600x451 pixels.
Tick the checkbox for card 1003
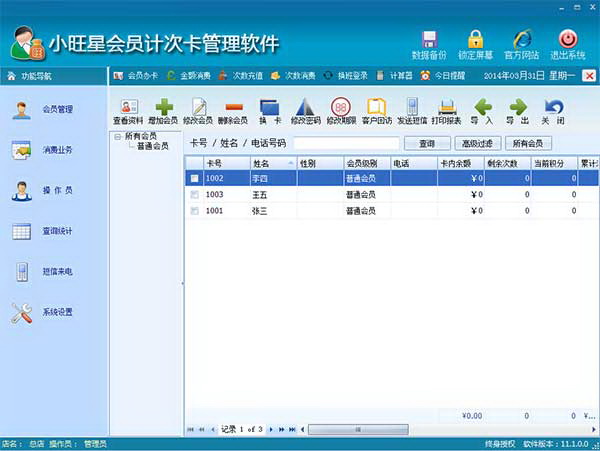(194, 195)
